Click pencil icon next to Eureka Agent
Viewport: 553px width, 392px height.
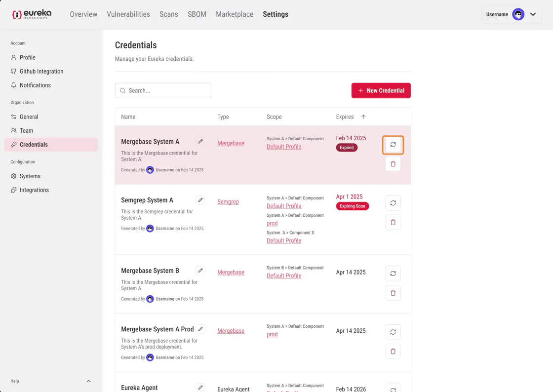[x=200, y=388]
